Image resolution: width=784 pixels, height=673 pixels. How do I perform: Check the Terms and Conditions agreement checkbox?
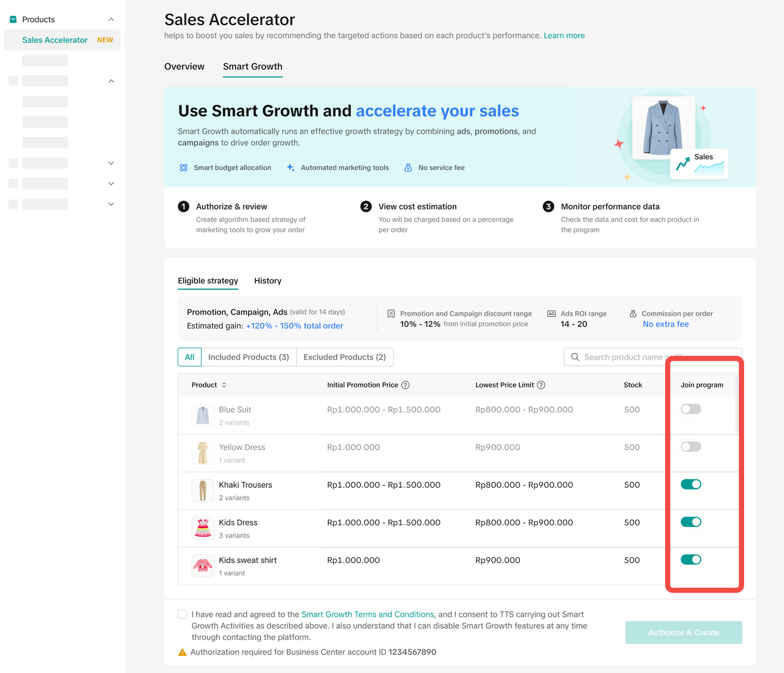[x=183, y=614]
